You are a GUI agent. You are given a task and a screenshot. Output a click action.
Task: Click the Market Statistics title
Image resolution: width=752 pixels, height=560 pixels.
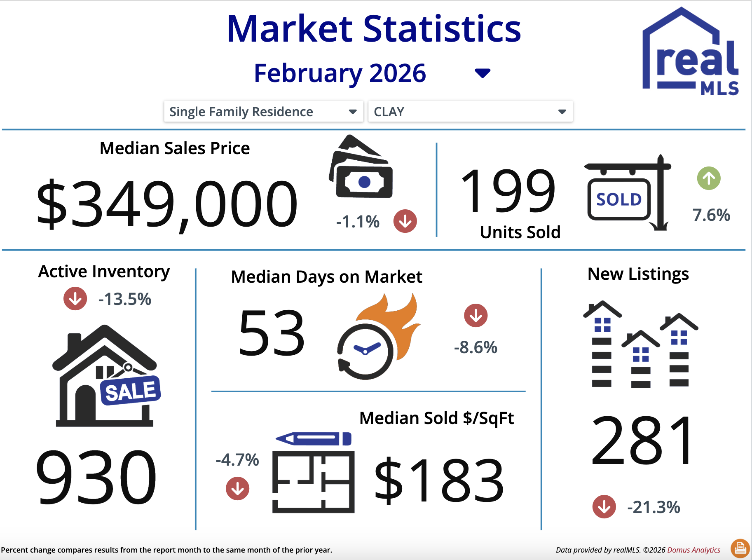click(x=374, y=29)
